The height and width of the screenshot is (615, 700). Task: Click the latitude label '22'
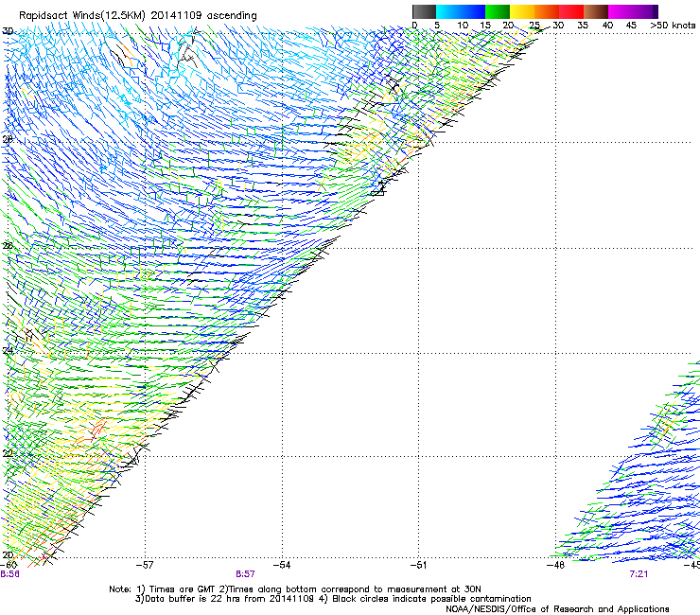(8, 453)
